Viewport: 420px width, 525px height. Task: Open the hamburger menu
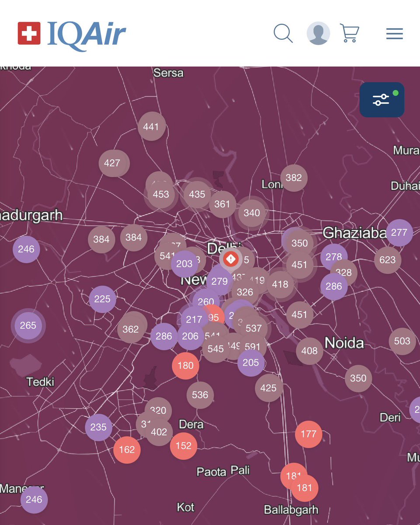[394, 34]
